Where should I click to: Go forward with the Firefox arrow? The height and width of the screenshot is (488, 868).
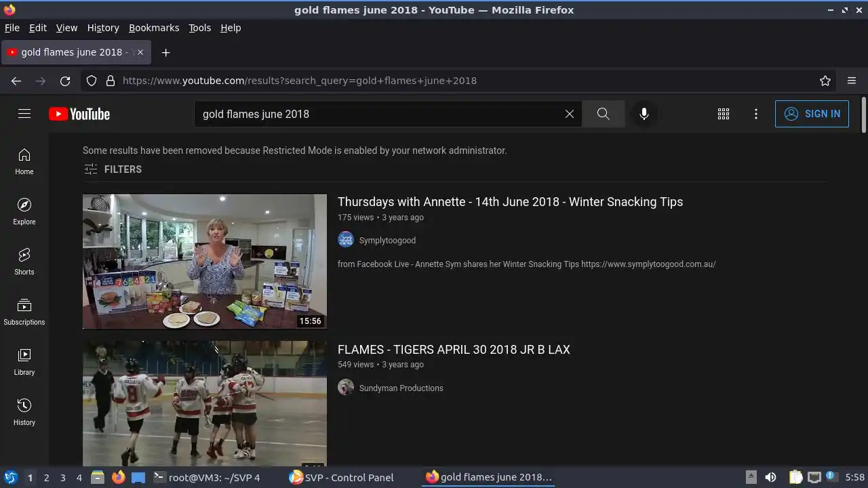[x=41, y=81]
